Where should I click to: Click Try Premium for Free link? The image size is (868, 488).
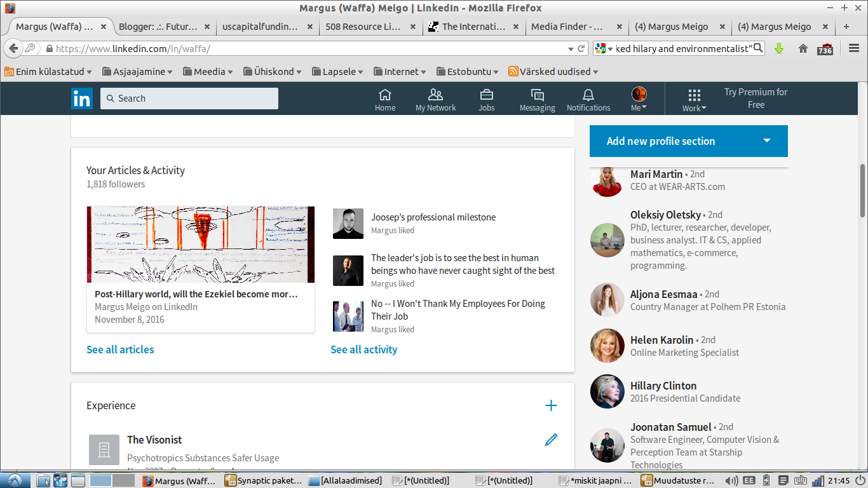[756, 98]
